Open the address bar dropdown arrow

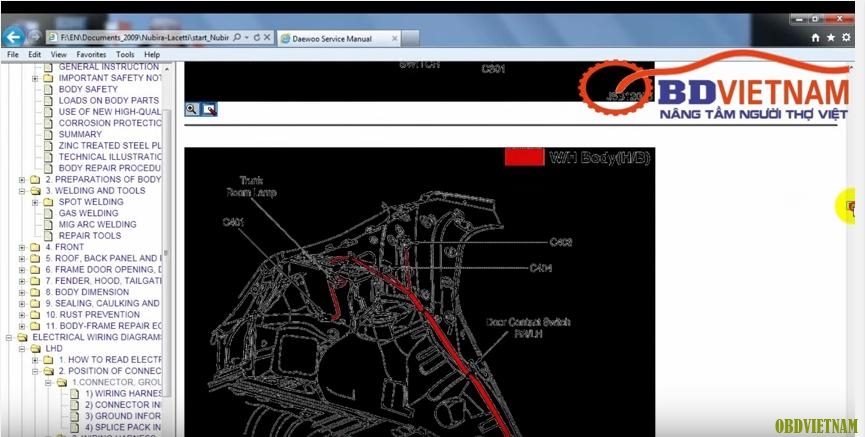(x=247, y=38)
